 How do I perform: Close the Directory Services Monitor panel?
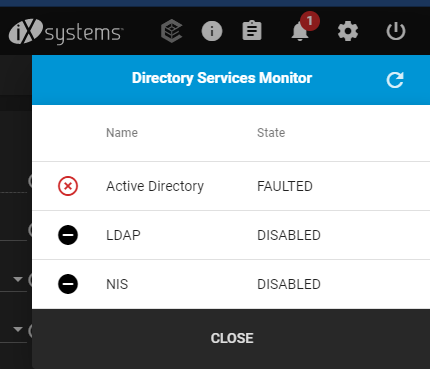(232, 338)
